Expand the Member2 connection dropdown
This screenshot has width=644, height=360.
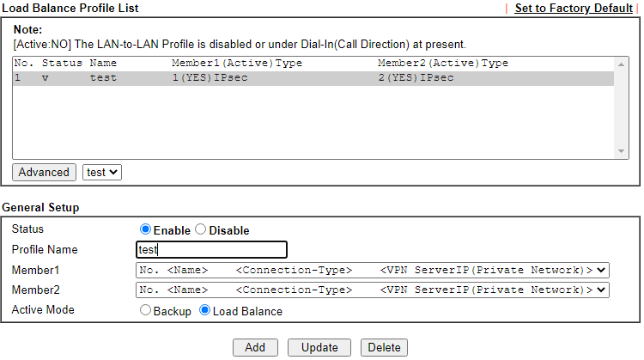pos(373,290)
